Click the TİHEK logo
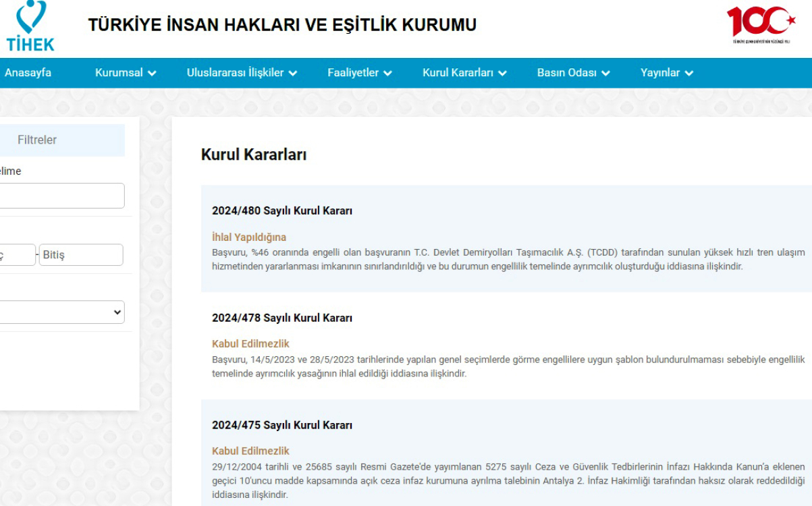 point(30,26)
